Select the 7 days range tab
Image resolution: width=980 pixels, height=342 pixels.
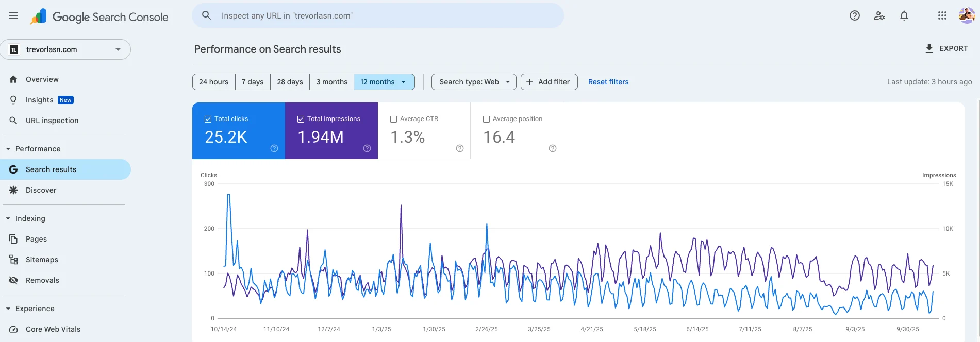coord(253,82)
